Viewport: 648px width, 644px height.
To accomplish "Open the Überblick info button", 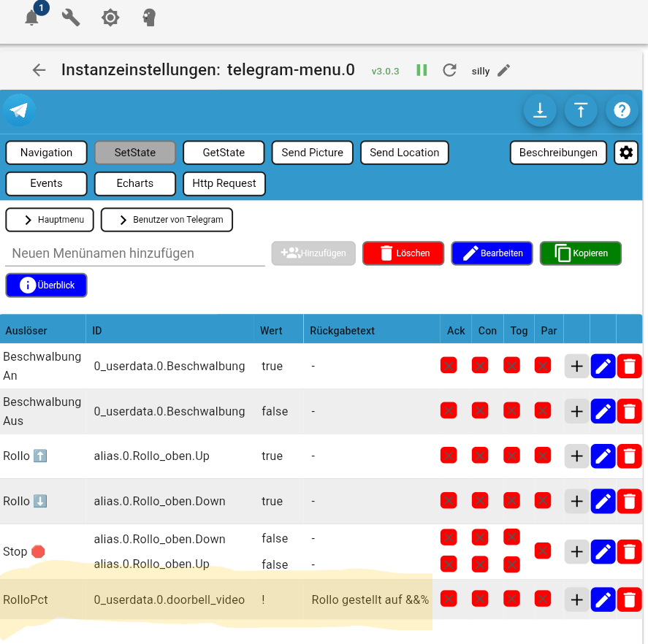I will pyautogui.click(x=46, y=285).
